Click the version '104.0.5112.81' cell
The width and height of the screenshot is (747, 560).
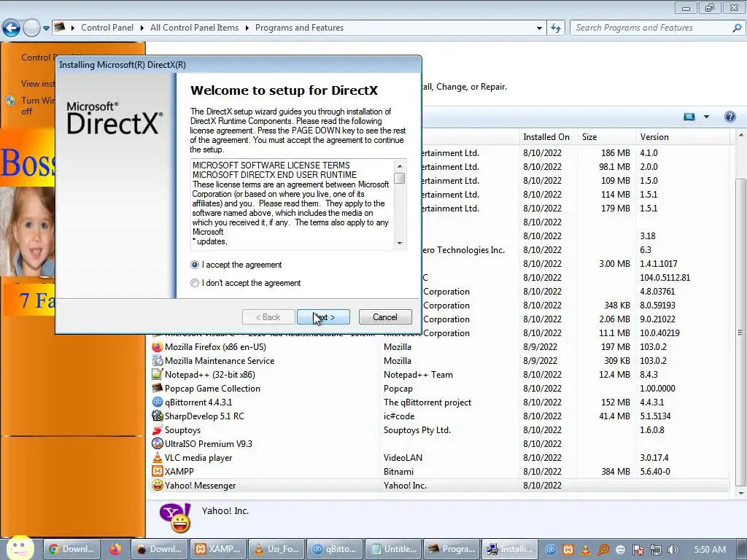coord(665,278)
